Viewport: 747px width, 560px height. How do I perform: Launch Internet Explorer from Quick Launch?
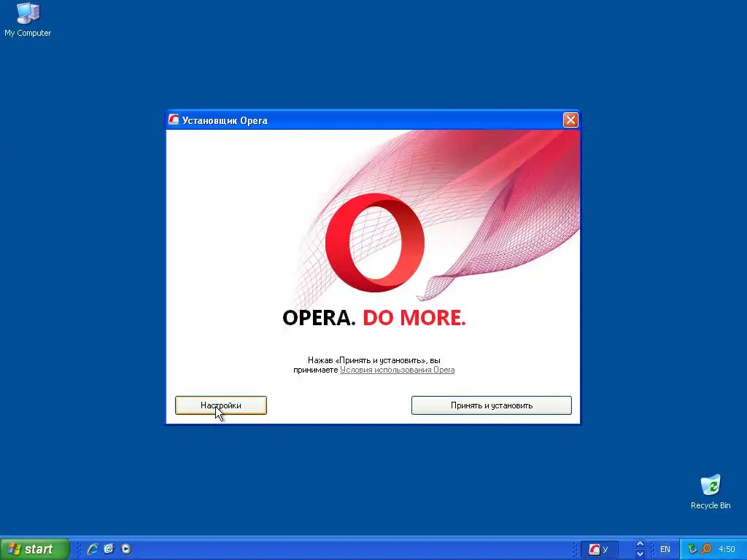(x=93, y=549)
